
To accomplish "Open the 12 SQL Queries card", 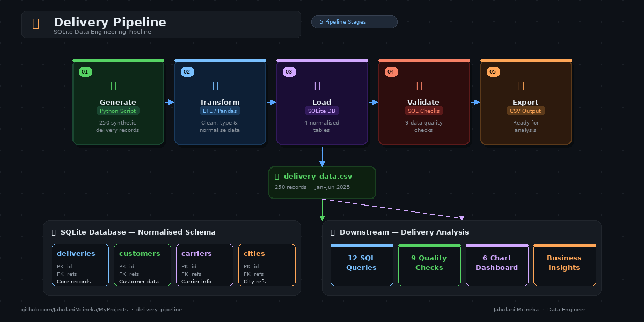I will [x=362, y=265].
